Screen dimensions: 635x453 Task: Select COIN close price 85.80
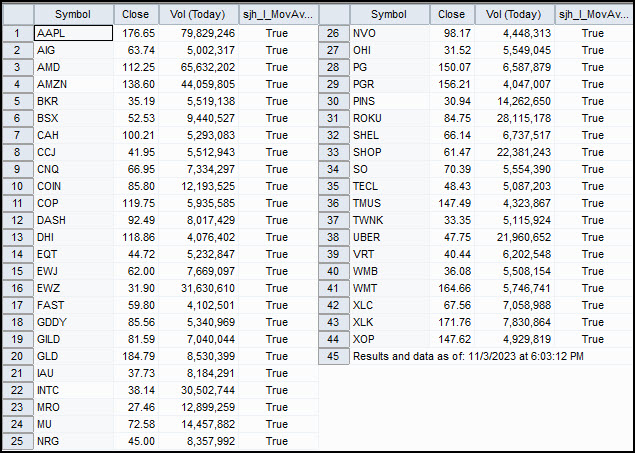136,186
